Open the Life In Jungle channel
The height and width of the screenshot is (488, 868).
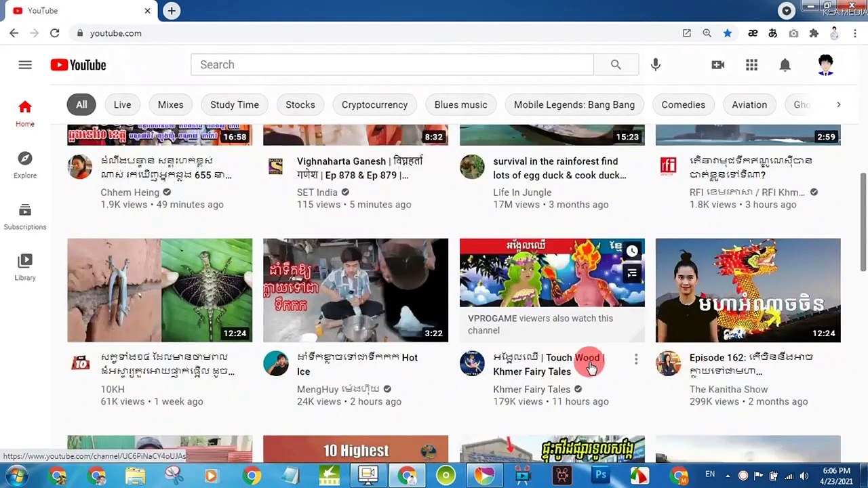pos(522,192)
